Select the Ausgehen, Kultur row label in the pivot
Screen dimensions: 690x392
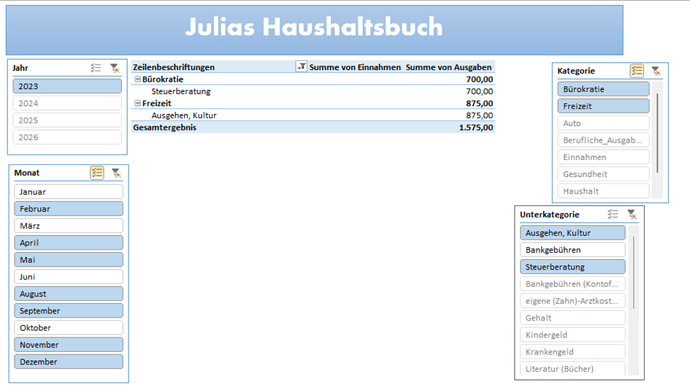click(184, 115)
